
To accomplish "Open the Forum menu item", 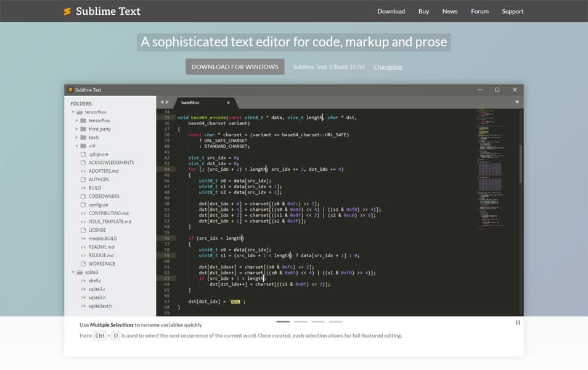I will (x=480, y=11).
